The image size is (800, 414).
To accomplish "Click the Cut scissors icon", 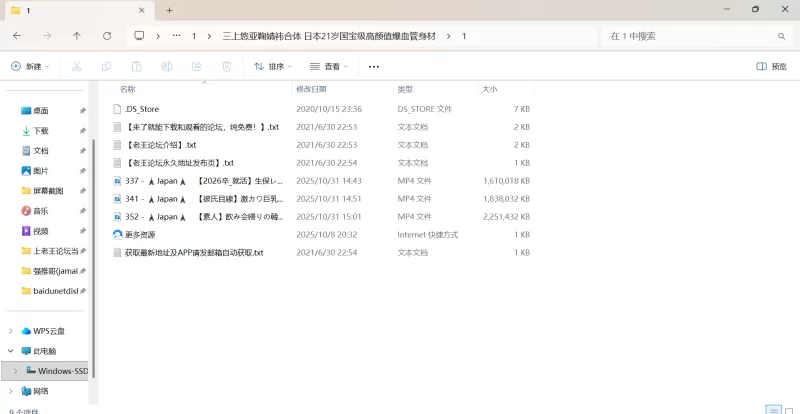I will coord(76,67).
